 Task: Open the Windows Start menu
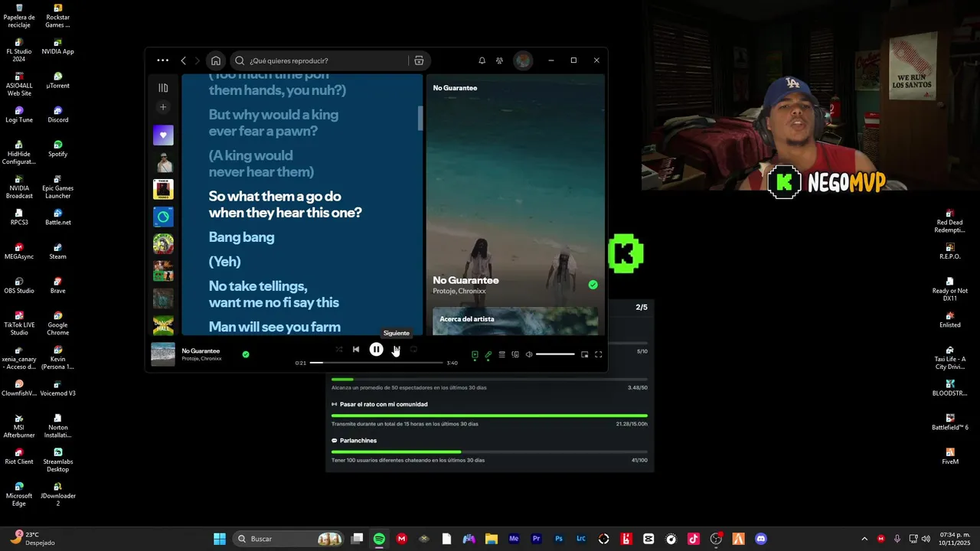tap(220, 539)
